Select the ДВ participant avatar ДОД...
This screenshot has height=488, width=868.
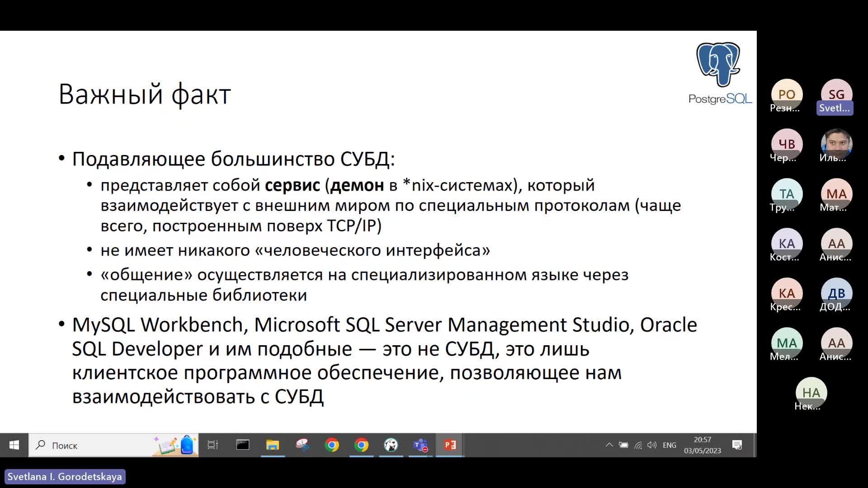pos(836,293)
